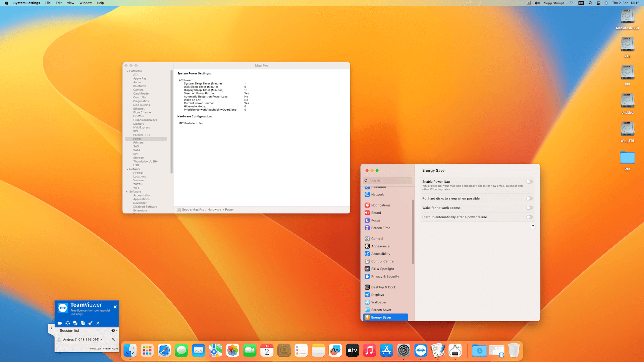Image resolution: width=644 pixels, height=362 pixels.
Task: Click the remote control cursor icon beside Andres
Action: point(113,340)
